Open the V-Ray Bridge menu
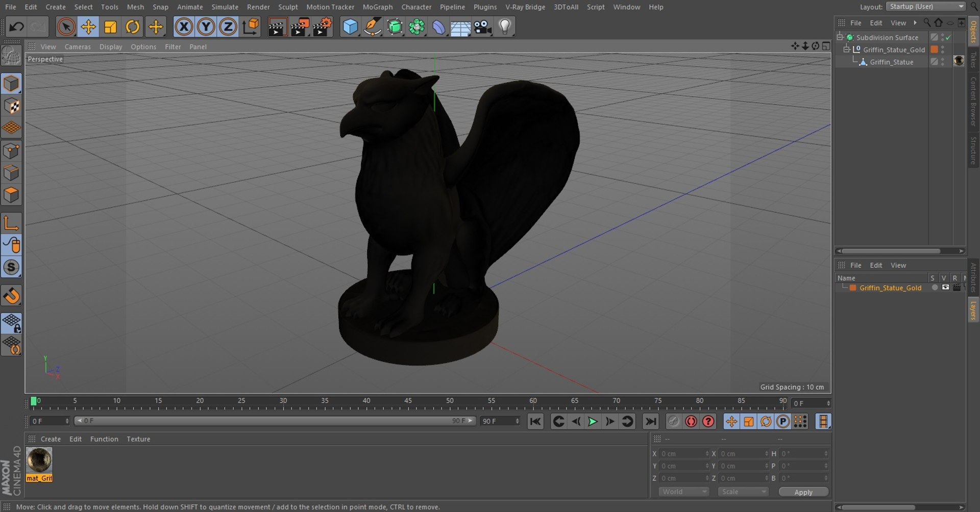This screenshot has height=512, width=980. click(525, 7)
